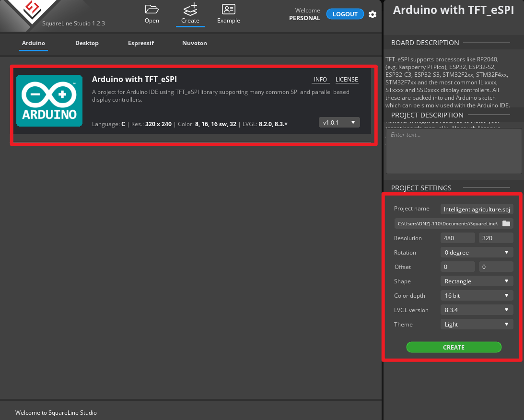Viewport: 524px width, 420px height.
Task: Switch to the Arduino tab
Action: point(34,43)
